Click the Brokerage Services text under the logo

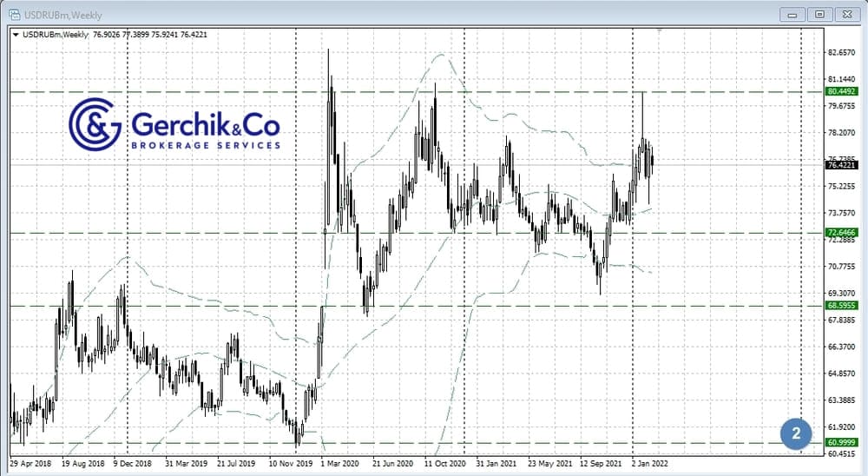point(206,145)
